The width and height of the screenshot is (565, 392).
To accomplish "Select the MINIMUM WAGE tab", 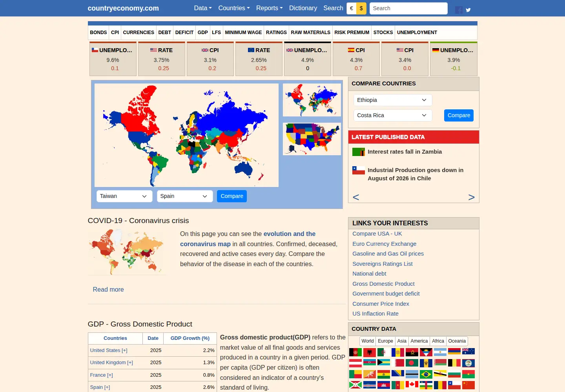I will (243, 33).
